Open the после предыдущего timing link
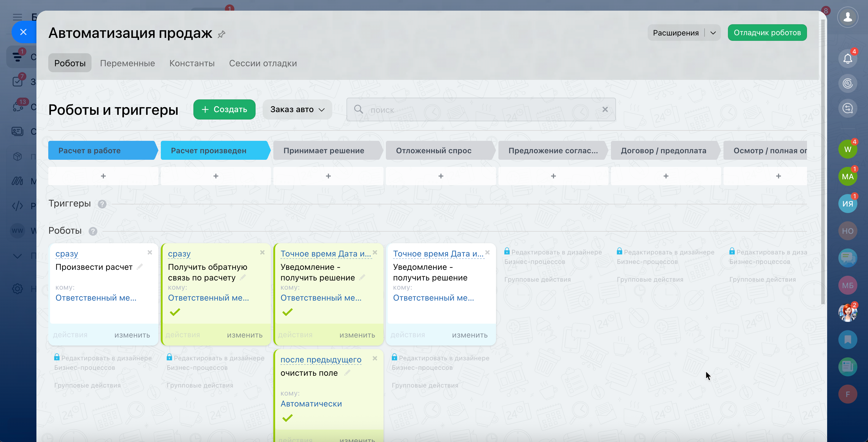868x442 pixels. point(321,359)
